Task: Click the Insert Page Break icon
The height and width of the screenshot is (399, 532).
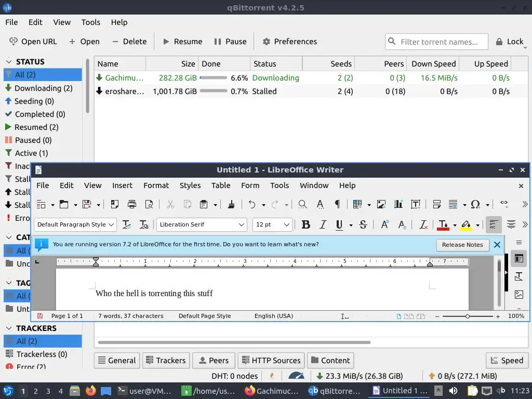Action: 436,204
